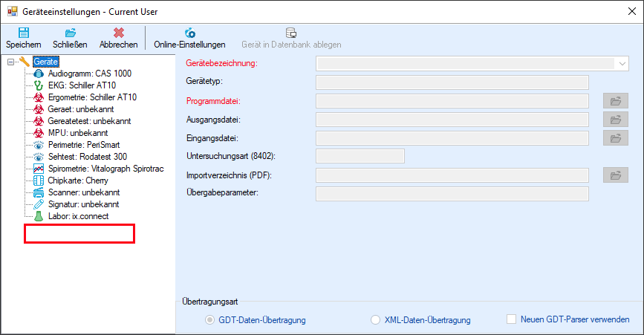Select XML-Daten-Übertragung radio button
The image size is (644, 335).
click(x=375, y=320)
